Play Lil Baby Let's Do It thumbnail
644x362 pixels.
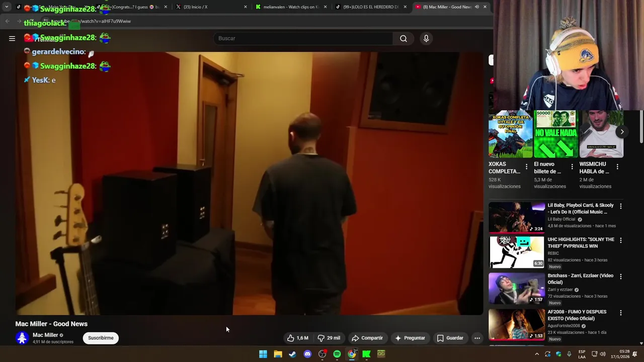pyautogui.click(x=517, y=217)
